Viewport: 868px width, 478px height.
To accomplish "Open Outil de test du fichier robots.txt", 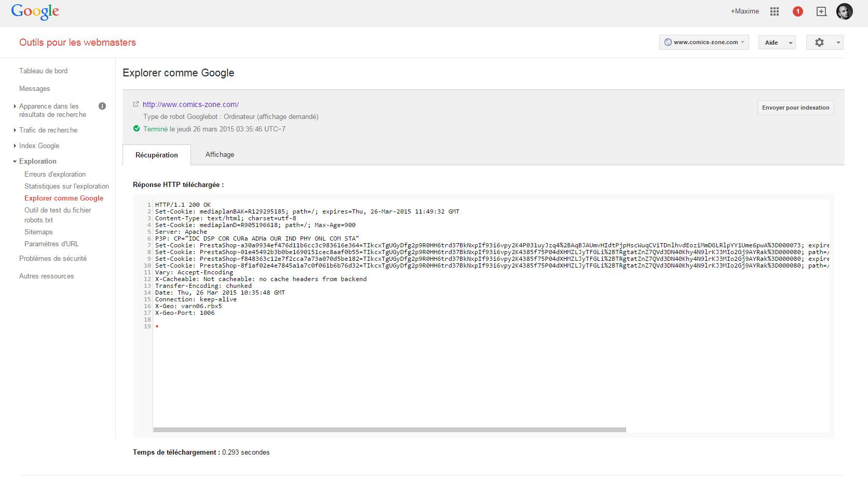I will tap(58, 215).
